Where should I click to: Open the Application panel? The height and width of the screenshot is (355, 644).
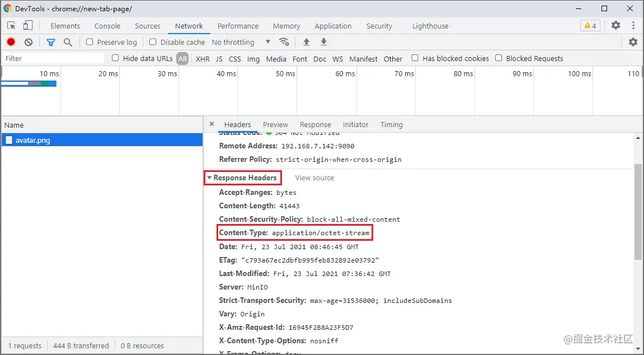click(333, 26)
